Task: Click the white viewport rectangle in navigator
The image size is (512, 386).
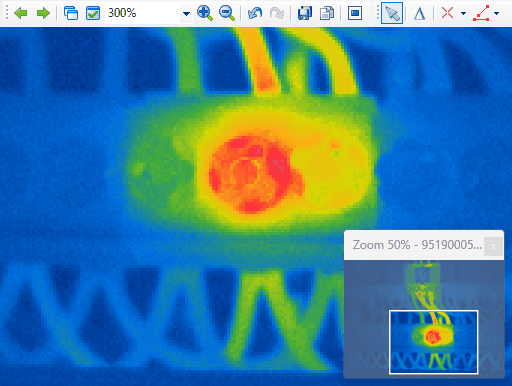Action: (434, 342)
